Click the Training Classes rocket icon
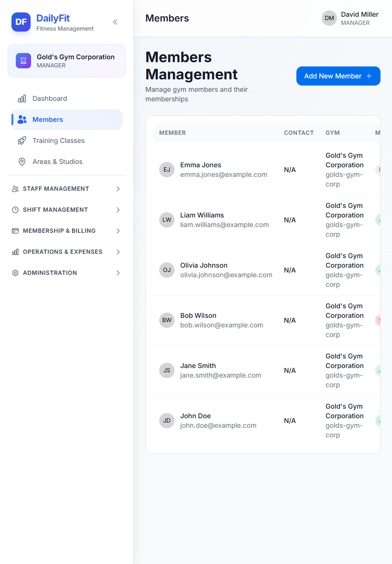This screenshot has width=392, height=564. 22,141
